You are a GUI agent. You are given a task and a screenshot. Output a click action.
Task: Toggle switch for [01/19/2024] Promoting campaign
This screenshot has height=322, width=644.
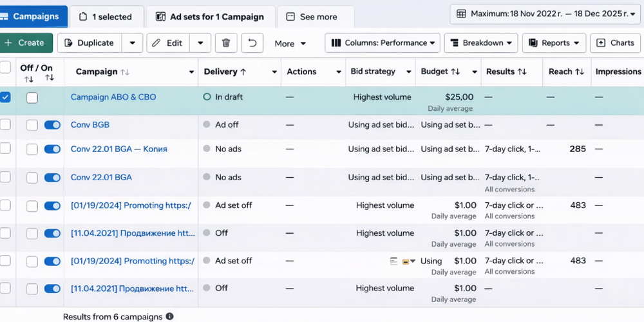52,205
